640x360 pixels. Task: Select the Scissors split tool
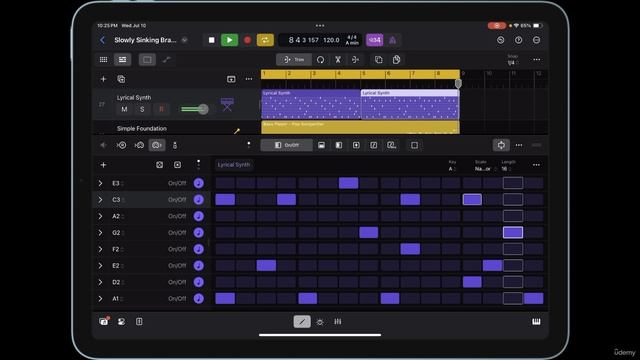click(338, 60)
